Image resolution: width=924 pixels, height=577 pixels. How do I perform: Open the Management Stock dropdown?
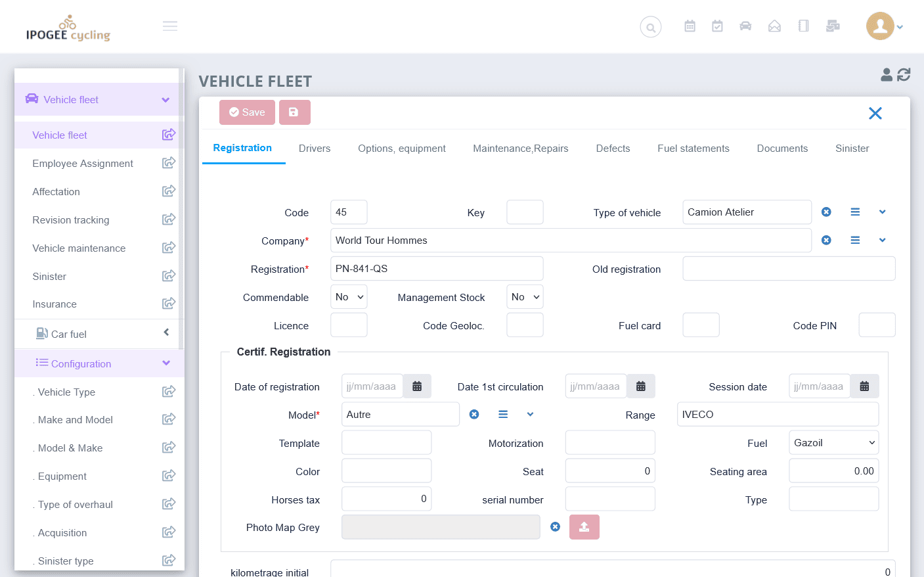point(525,297)
